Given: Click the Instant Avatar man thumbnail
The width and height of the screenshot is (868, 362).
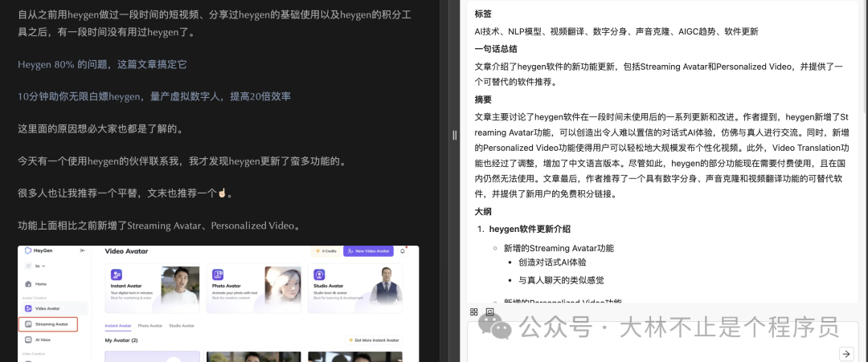Looking at the screenshot, I should tap(179, 285).
